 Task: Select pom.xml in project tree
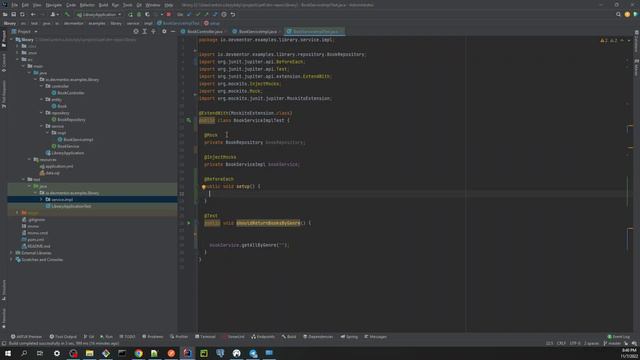[33, 240]
